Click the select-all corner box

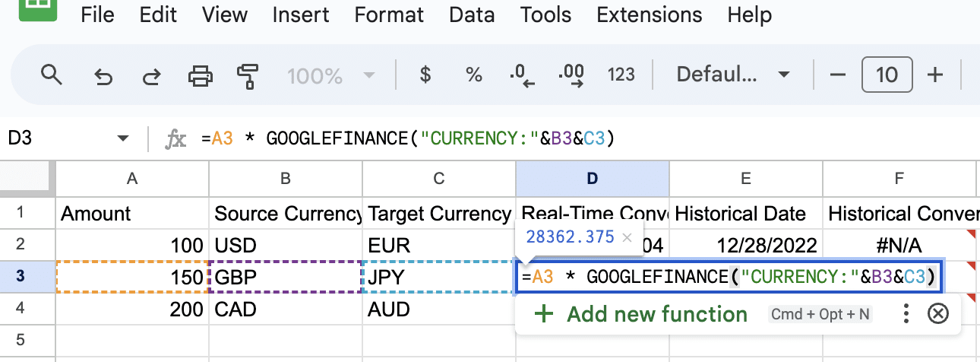pyautogui.click(x=27, y=178)
